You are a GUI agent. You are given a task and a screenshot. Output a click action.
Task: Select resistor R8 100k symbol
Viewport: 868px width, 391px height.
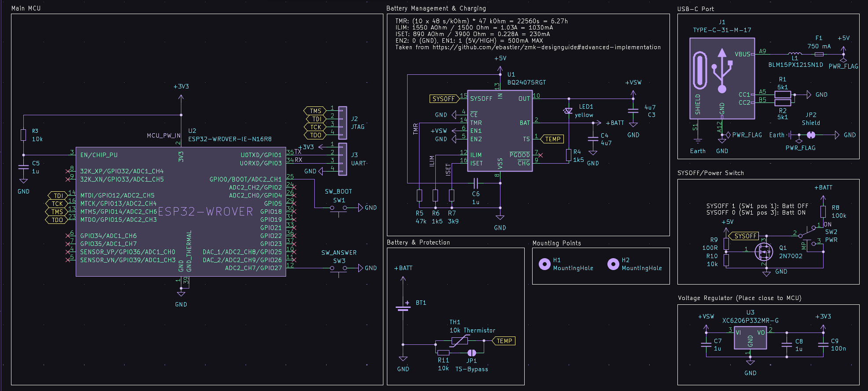tap(823, 212)
